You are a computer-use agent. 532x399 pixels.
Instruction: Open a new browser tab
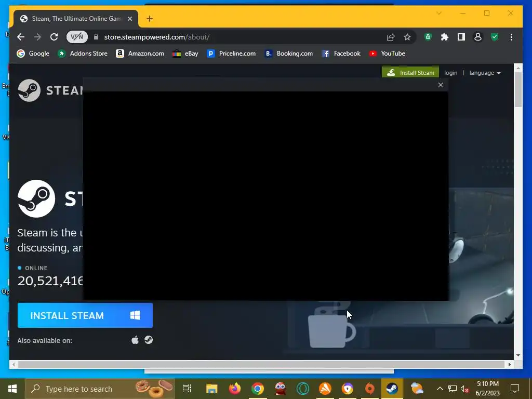pyautogui.click(x=149, y=19)
